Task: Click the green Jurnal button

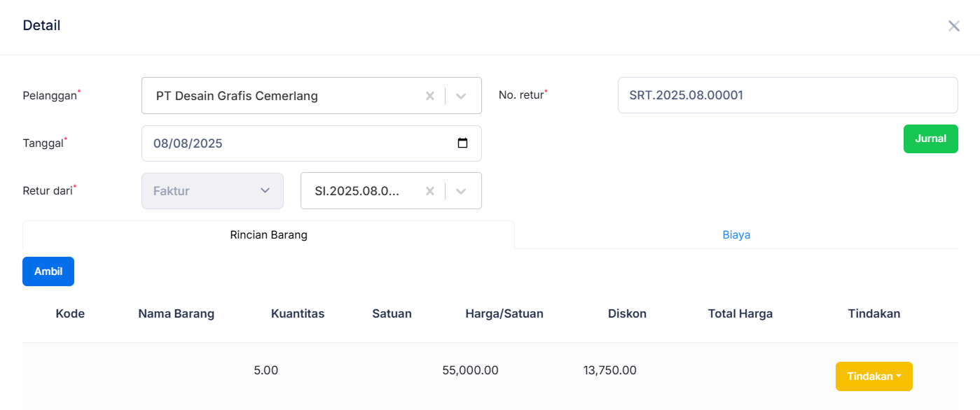Action: [930, 139]
